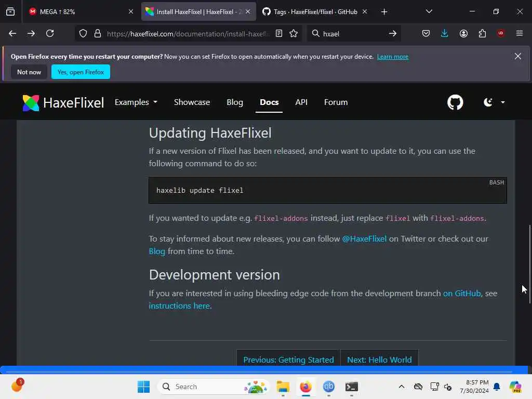
Task: Close the Install HaxeFlixel tab
Action: point(248,11)
